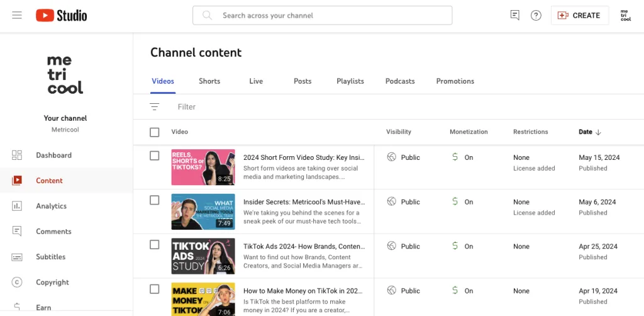Click License added for the May 15 video
Image resolution: width=644 pixels, height=316 pixels.
pos(534,168)
